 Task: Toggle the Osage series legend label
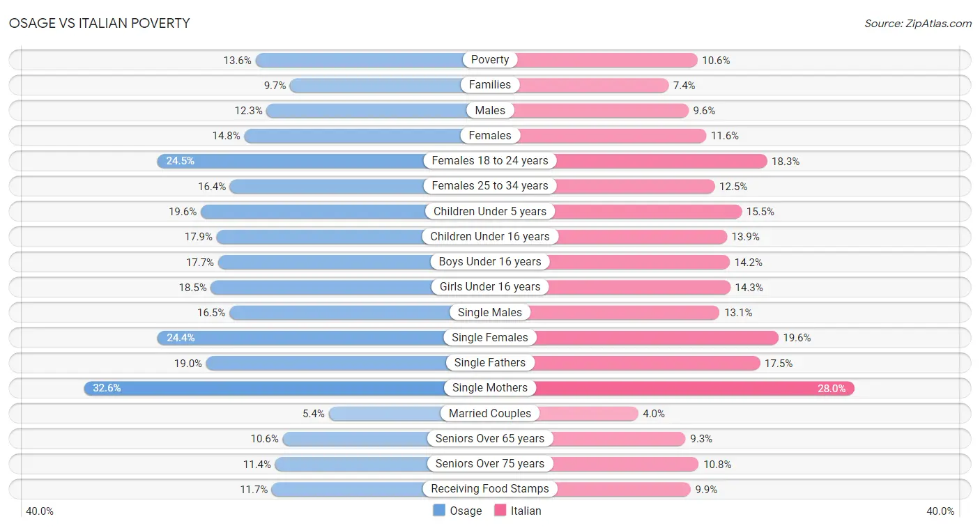(x=466, y=511)
